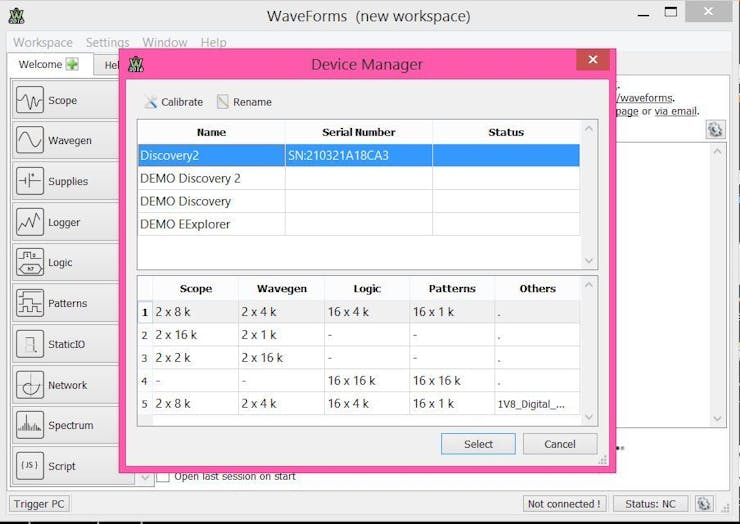740x524 pixels.
Task: Switch to the partially hidden Help tab
Action: (x=108, y=65)
